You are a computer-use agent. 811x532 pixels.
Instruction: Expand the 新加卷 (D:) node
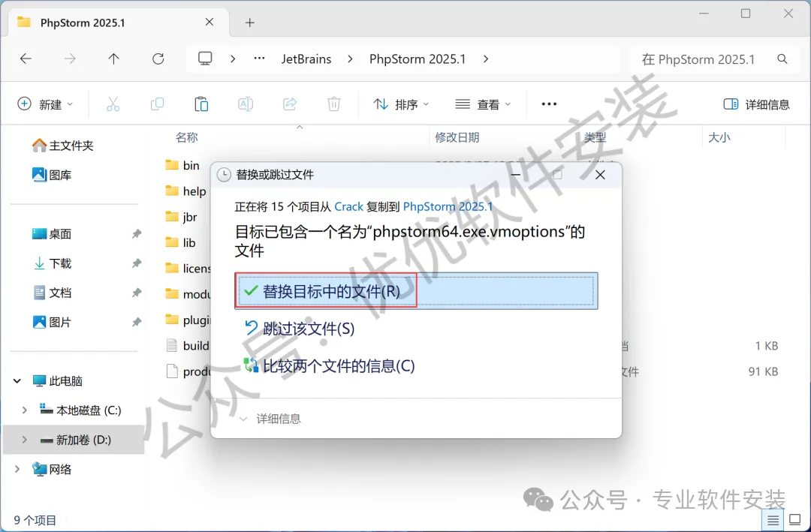(x=24, y=440)
